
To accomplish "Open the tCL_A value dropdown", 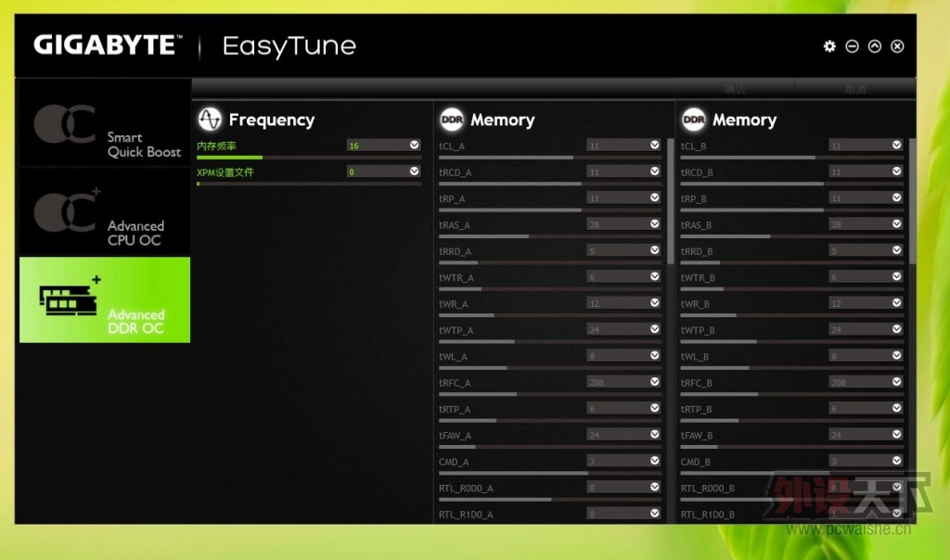I will (655, 145).
